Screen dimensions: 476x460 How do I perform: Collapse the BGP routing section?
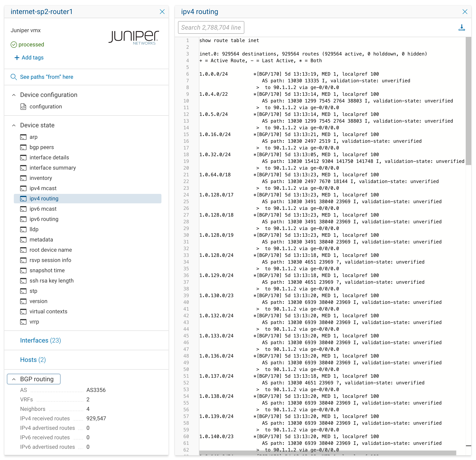(14, 379)
